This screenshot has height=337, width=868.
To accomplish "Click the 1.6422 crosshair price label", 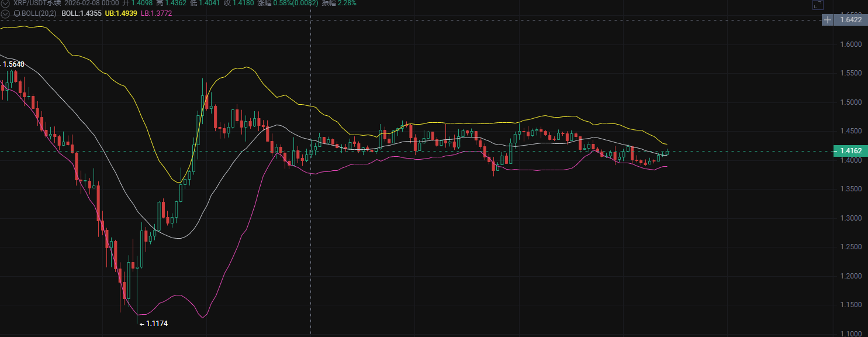I will click(x=850, y=20).
